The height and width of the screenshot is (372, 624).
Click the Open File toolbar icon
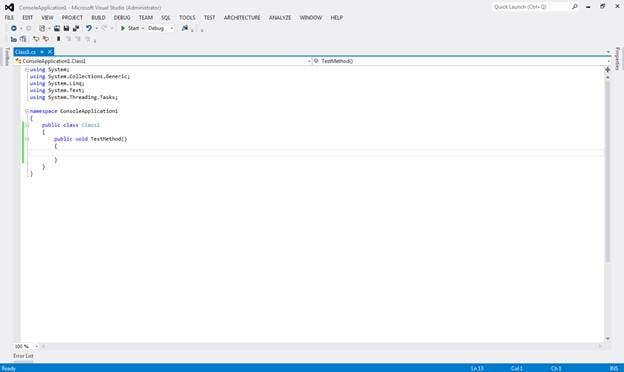[57, 28]
